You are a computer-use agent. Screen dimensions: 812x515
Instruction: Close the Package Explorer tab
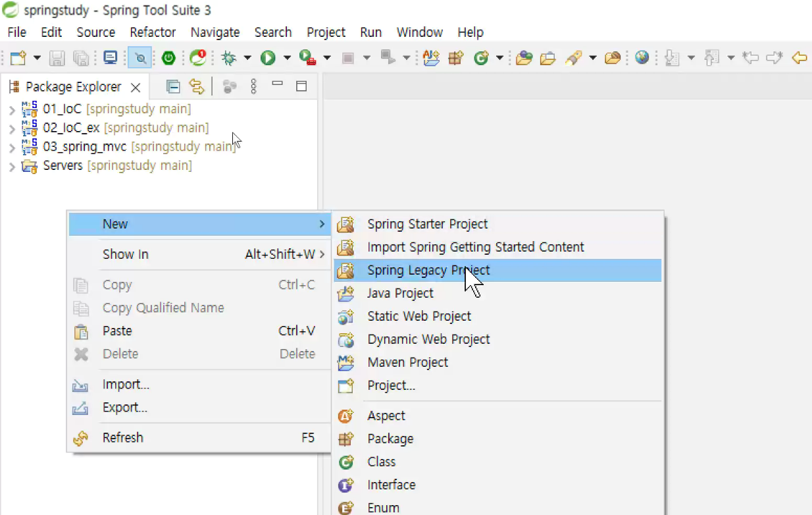136,87
